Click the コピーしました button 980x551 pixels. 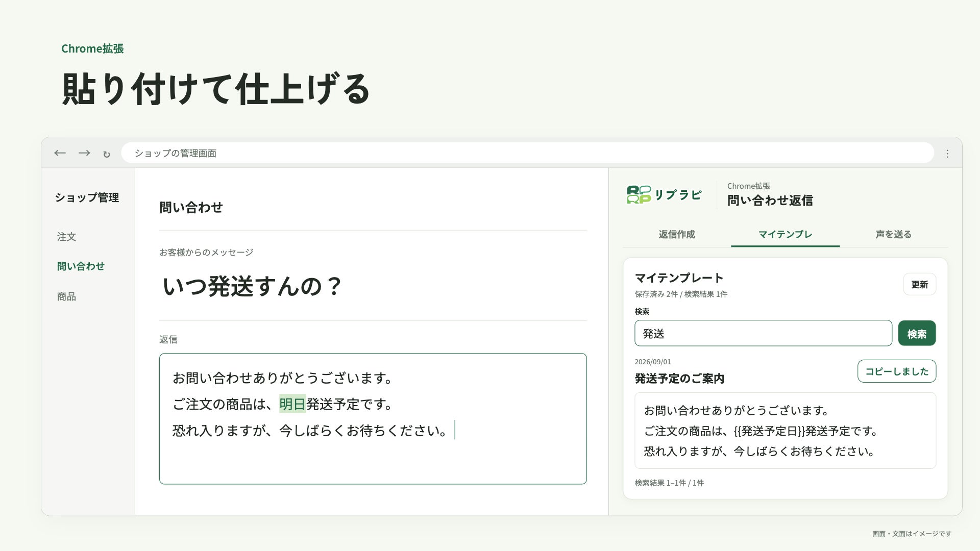(897, 371)
